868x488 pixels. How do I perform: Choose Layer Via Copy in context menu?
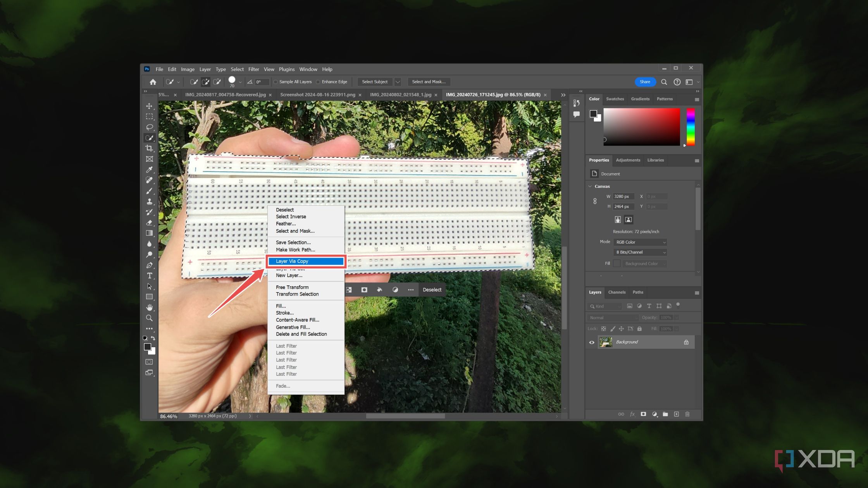click(306, 261)
